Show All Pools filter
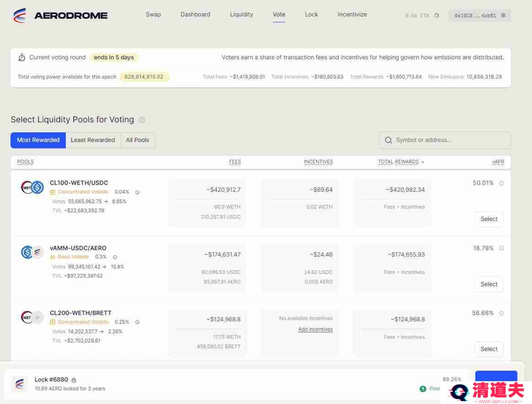This screenshot has width=532, height=404. click(x=138, y=140)
